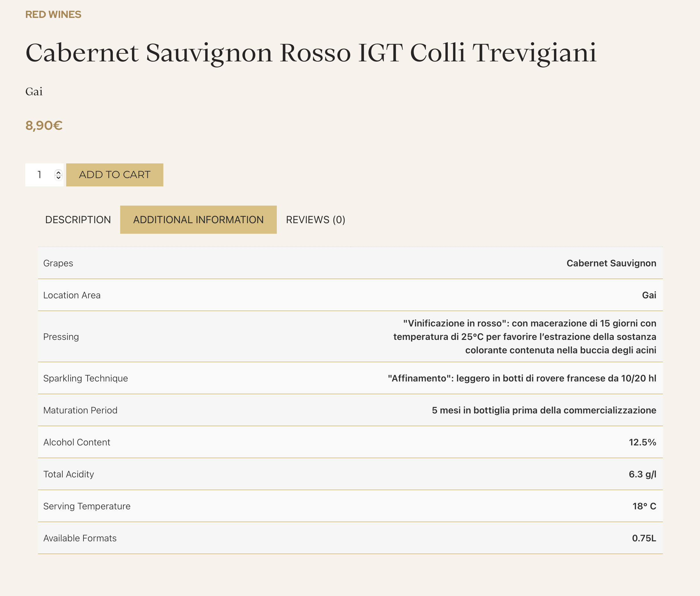Click the Sparkling Technique affinamento value
Image resolution: width=700 pixels, height=596 pixels.
point(522,378)
